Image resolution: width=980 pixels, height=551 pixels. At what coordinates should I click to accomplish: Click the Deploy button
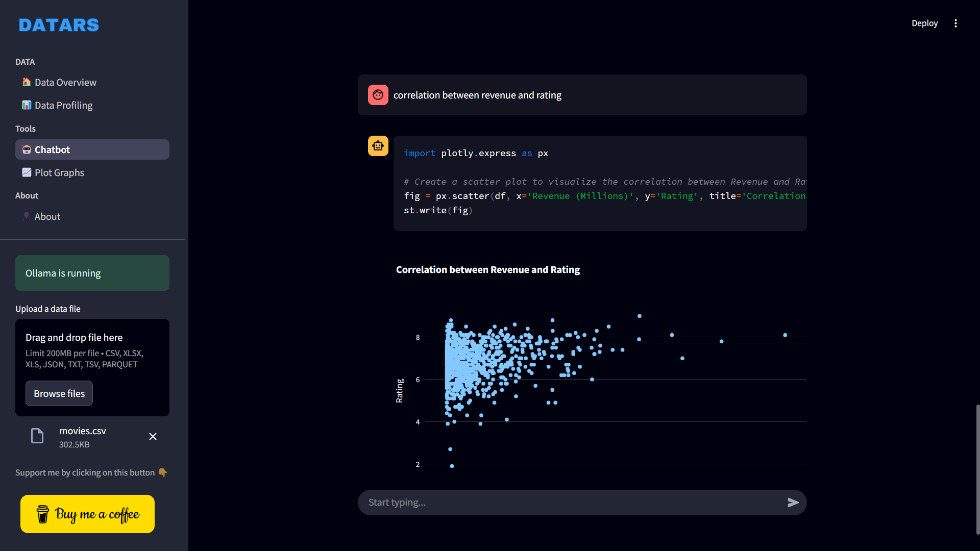[x=924, y=23]
